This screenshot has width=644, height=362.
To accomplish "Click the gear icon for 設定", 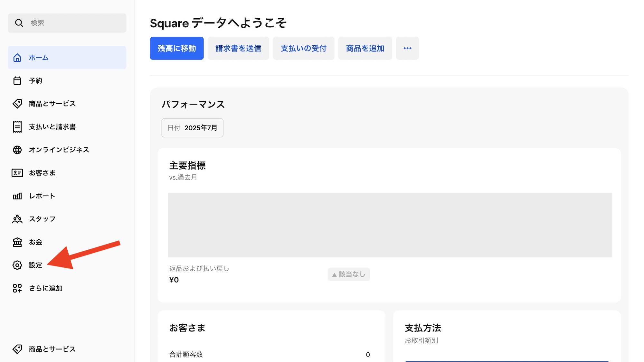I will coord(17,265).
